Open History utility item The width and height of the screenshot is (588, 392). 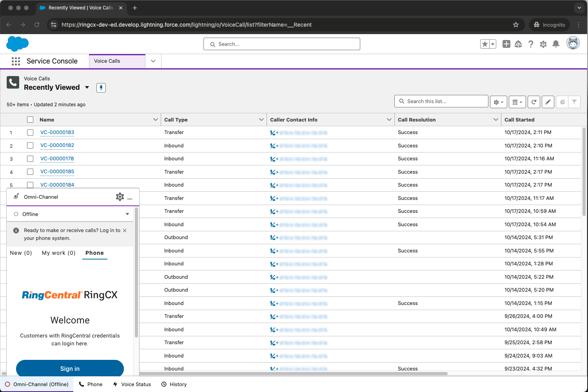174,384
